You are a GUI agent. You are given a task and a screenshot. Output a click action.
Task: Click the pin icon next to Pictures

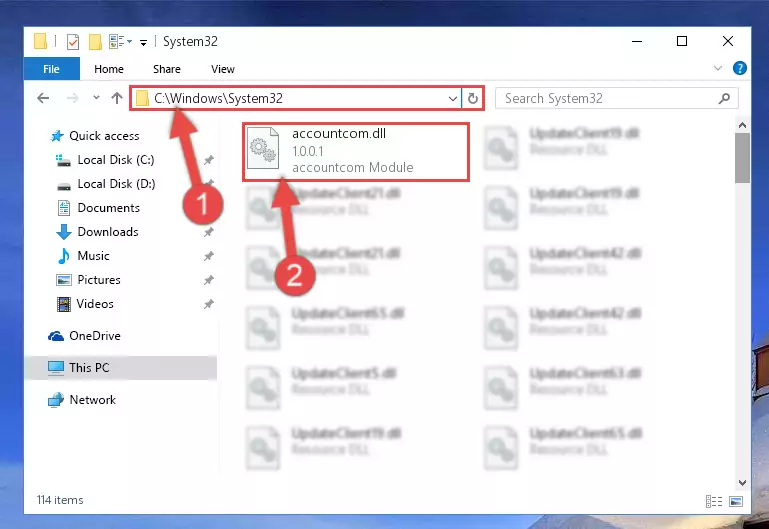pos(208,280)
